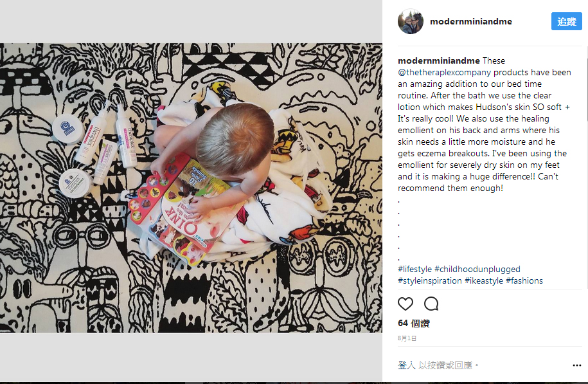The height and width of the screenshot is (384, 588).
Task: Open the #ikeastyle hashtag
Action: (484, 281)
